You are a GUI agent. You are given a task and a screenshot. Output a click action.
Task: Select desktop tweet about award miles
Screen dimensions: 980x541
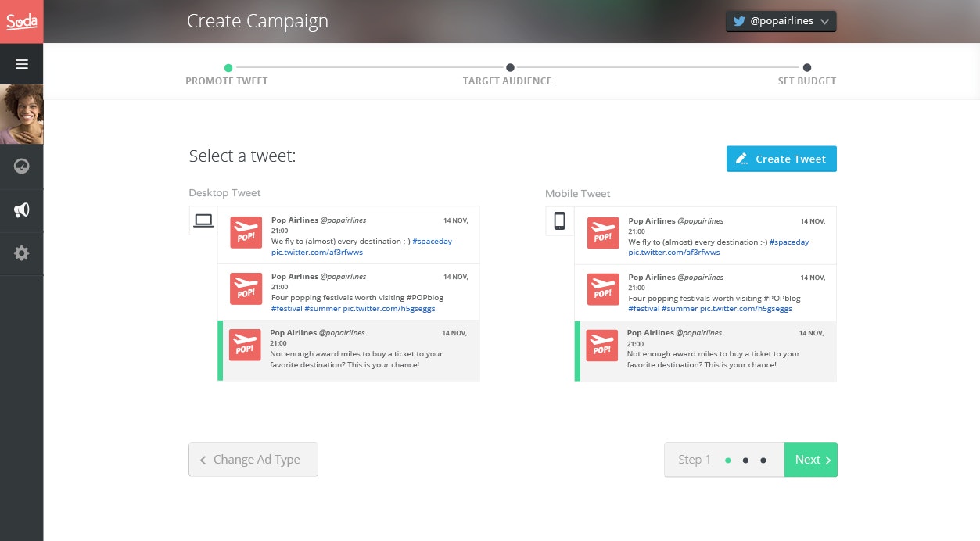(349, 350)
